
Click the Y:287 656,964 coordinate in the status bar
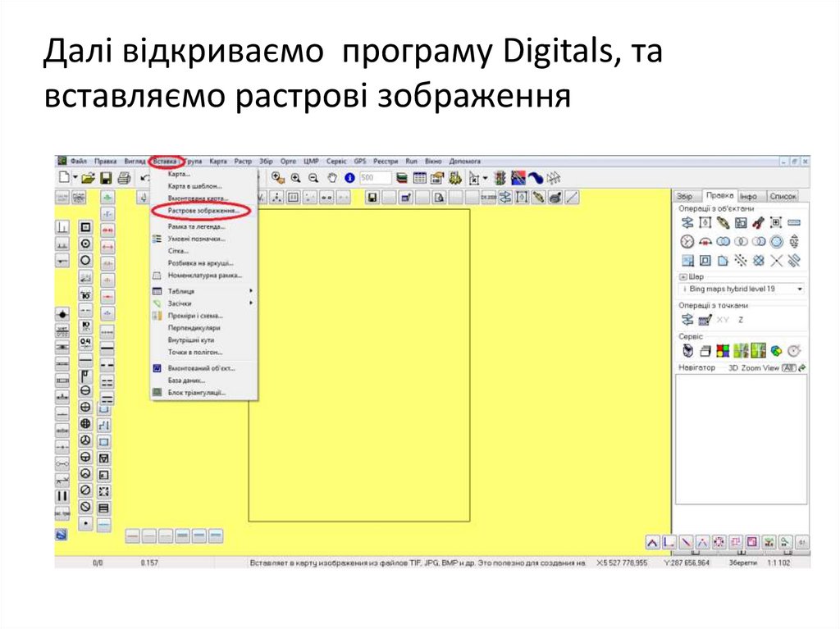[687, 563]
